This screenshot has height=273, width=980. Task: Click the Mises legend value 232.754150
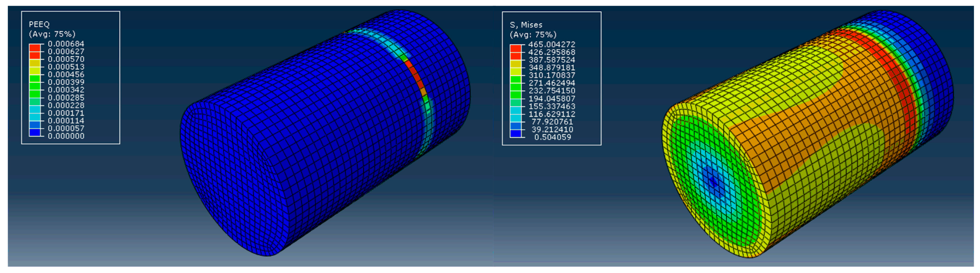(x=552, y=91)
